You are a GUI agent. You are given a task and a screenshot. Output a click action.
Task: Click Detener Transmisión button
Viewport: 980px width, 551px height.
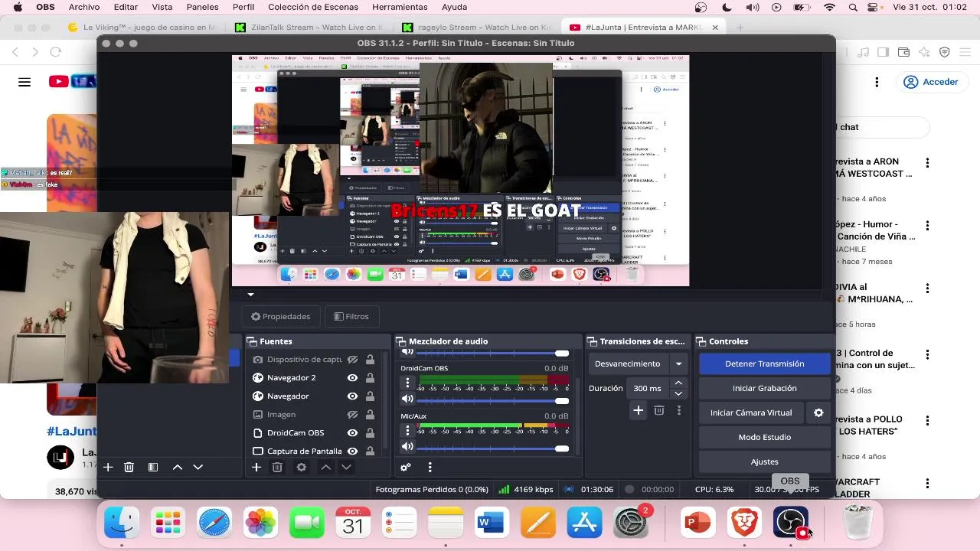764,364
